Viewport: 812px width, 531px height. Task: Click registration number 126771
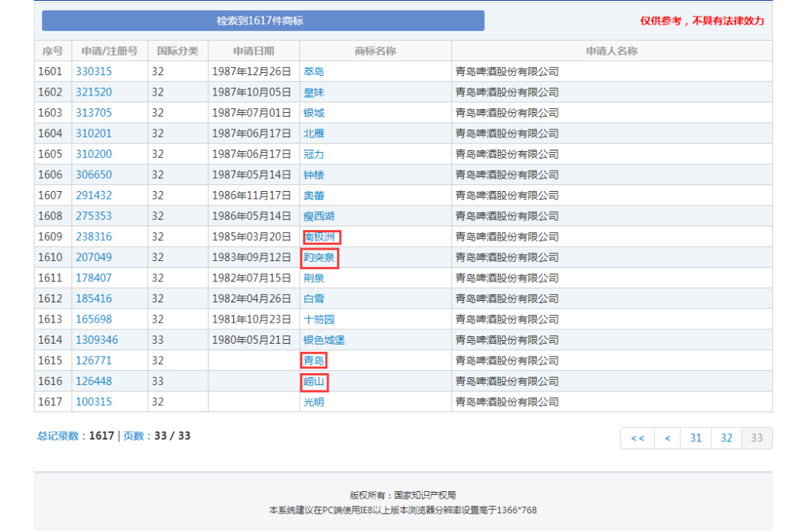tap(93, 360)
